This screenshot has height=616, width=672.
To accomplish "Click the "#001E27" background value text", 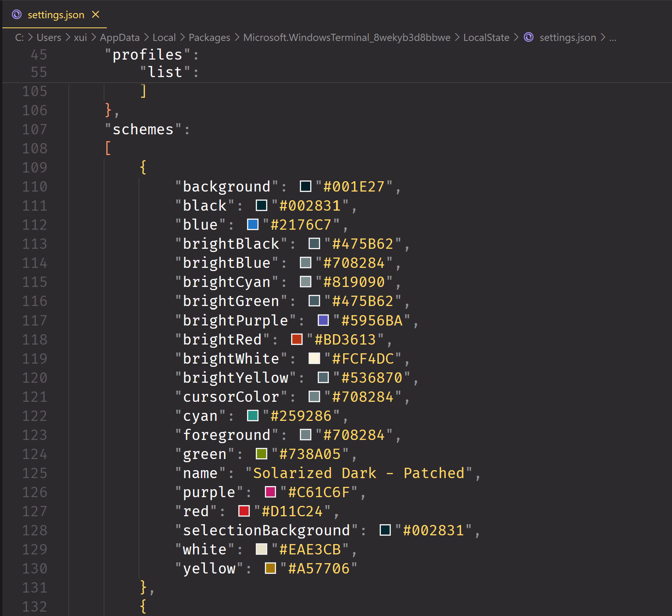I will tap(354, 187).
